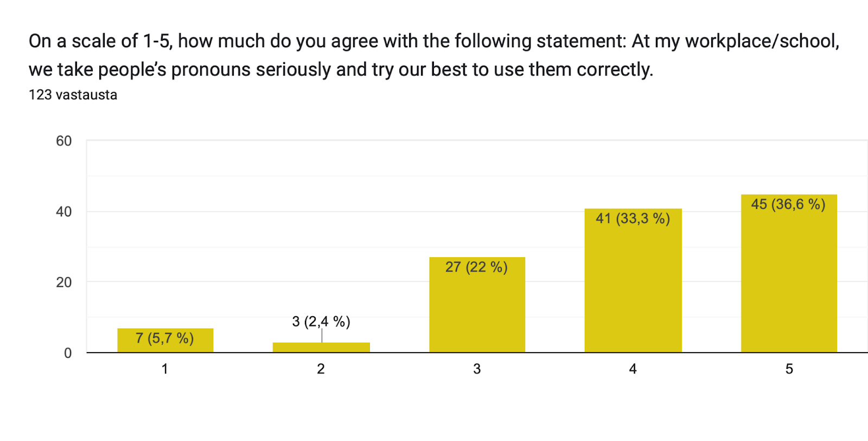The height and width of the screenshot is (441, 868).
Task: Click x-axis label 2
Action: pyautogui.click(x=321, y=369)
